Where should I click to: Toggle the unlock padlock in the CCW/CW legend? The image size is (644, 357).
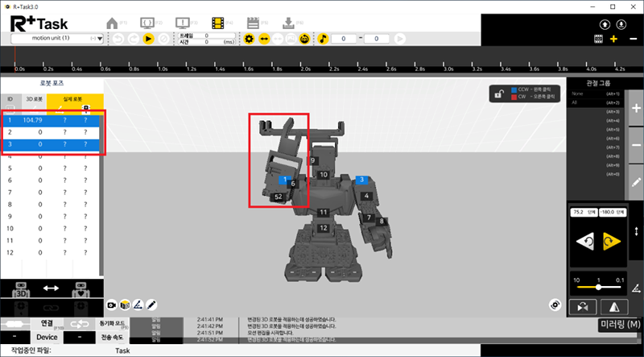(499, 95)
